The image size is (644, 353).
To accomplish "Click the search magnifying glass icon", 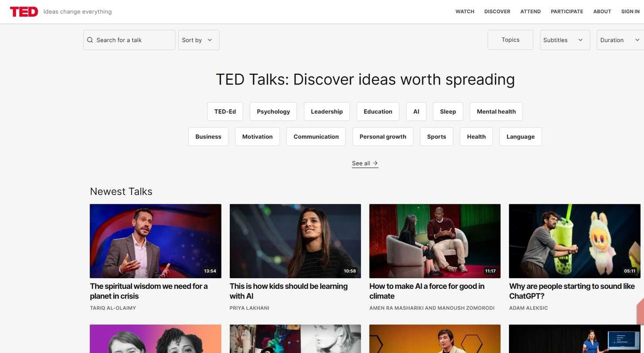I will point(90,40).
